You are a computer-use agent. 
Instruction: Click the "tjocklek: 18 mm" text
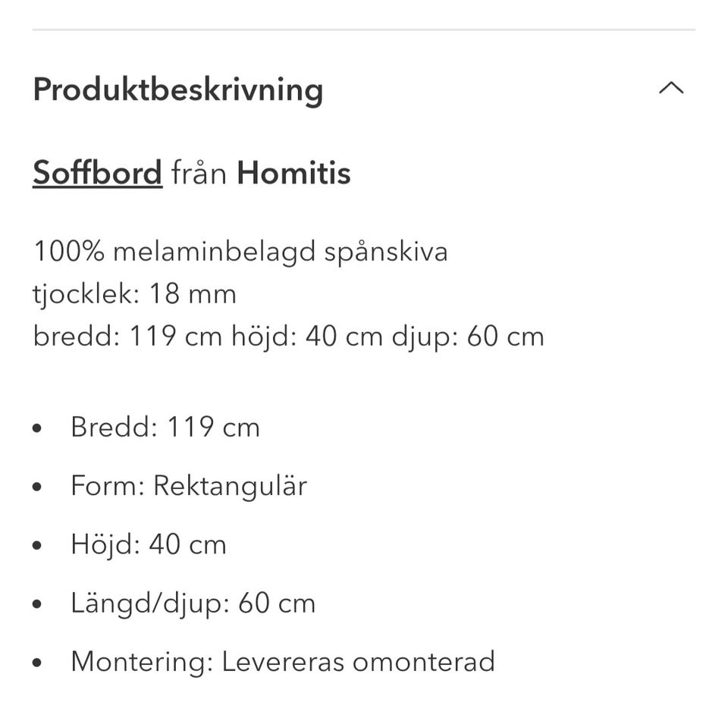click(x=135, y=293)
